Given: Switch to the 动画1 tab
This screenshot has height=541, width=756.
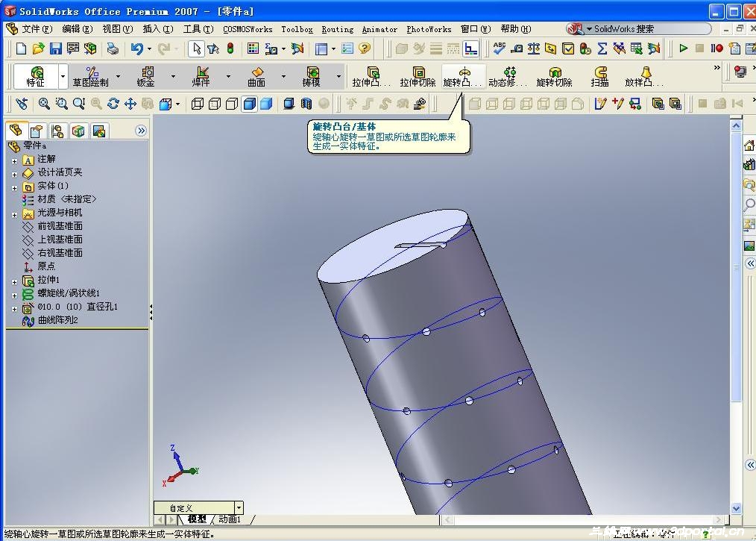Looking at the screenshot, I should pos(230,519).
